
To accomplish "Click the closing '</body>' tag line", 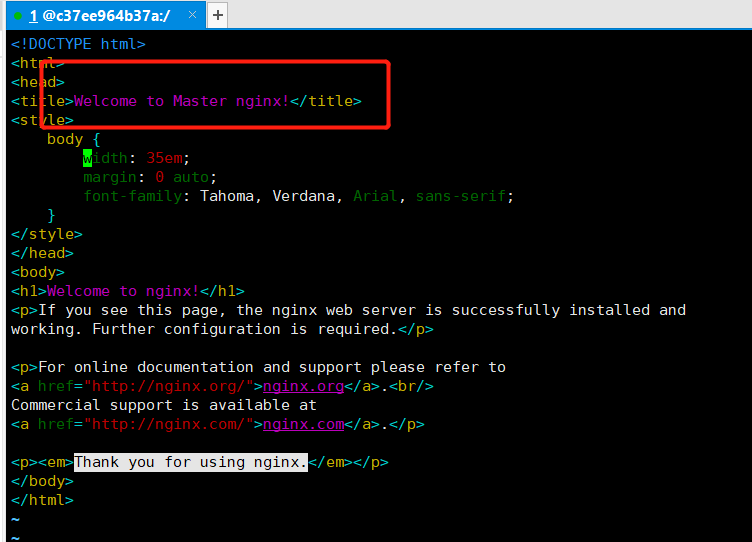I will tap(42, 481).
